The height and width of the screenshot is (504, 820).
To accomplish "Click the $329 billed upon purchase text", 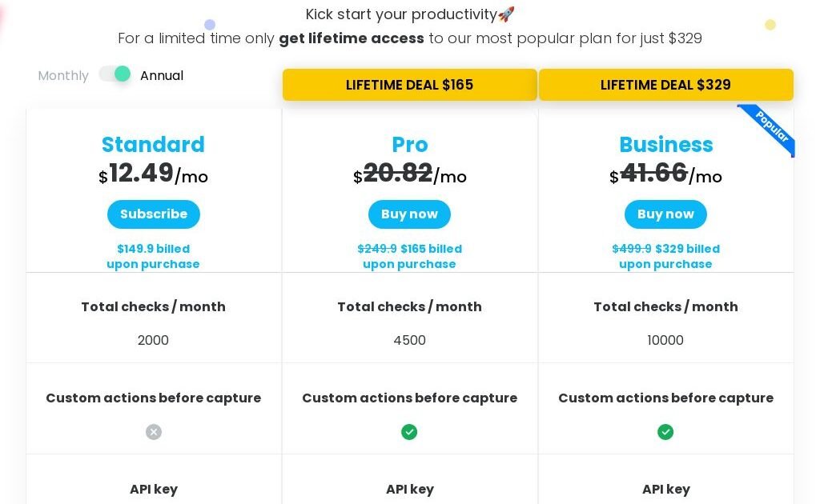I will point(665,256).
